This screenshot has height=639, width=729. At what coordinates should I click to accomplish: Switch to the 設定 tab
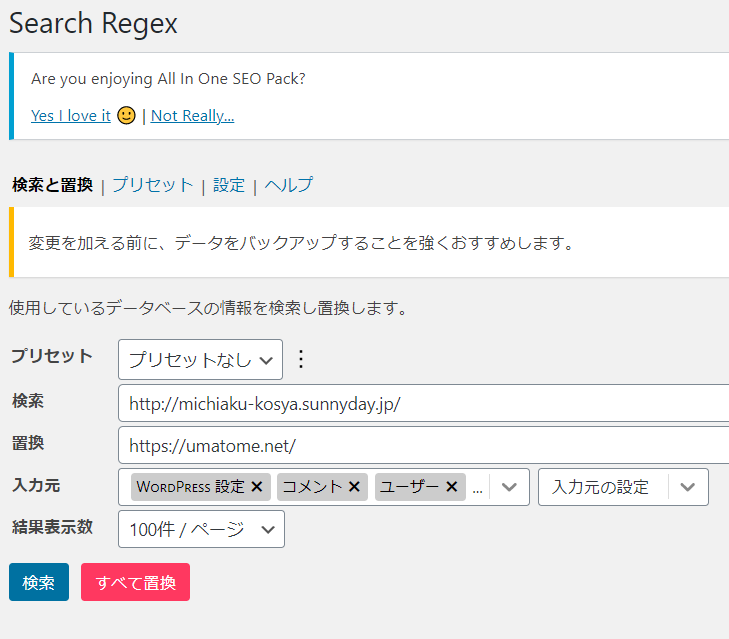(229, 185)
